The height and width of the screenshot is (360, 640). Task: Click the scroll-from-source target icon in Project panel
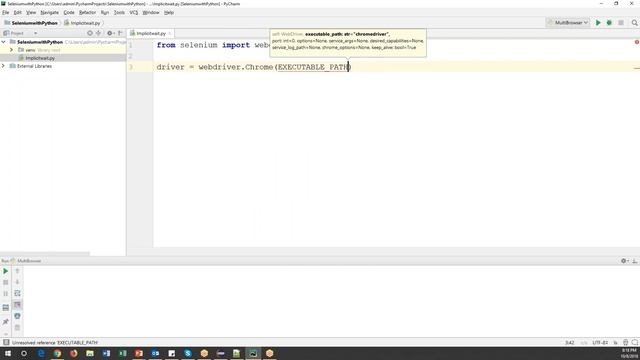click(x=90, y=33)
